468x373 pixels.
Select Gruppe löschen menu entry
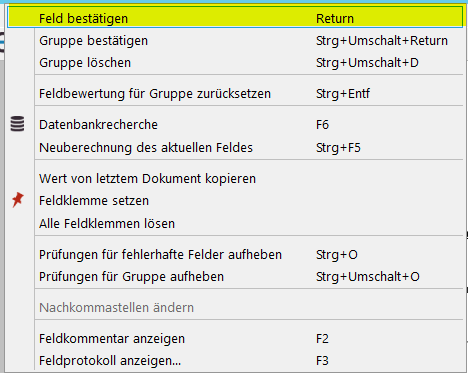click(235, 63)
